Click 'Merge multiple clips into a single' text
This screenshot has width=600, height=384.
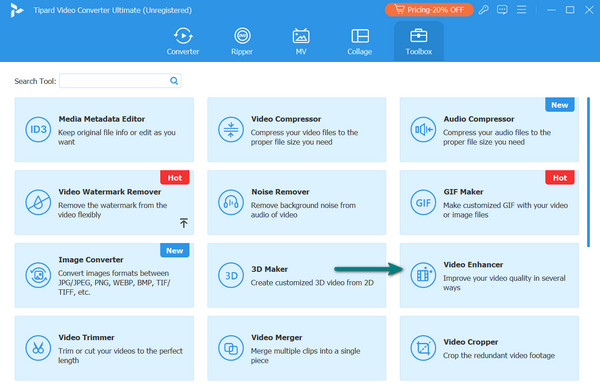click(x=305, y=351)
